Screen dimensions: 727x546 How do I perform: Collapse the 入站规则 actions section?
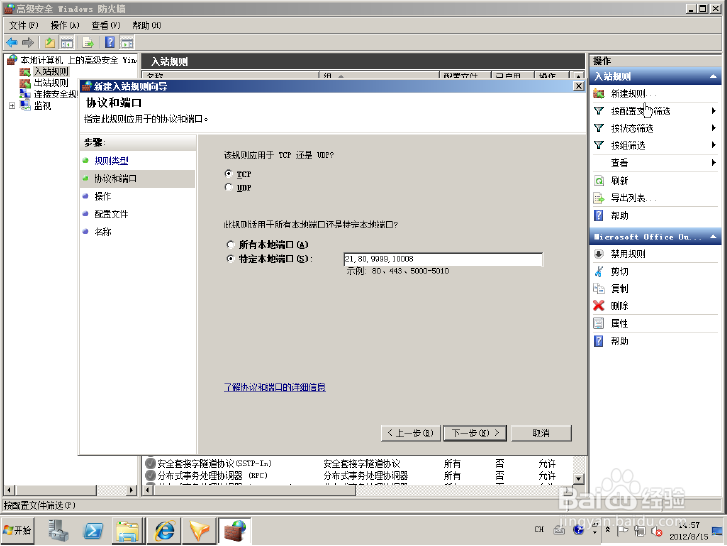713,76
